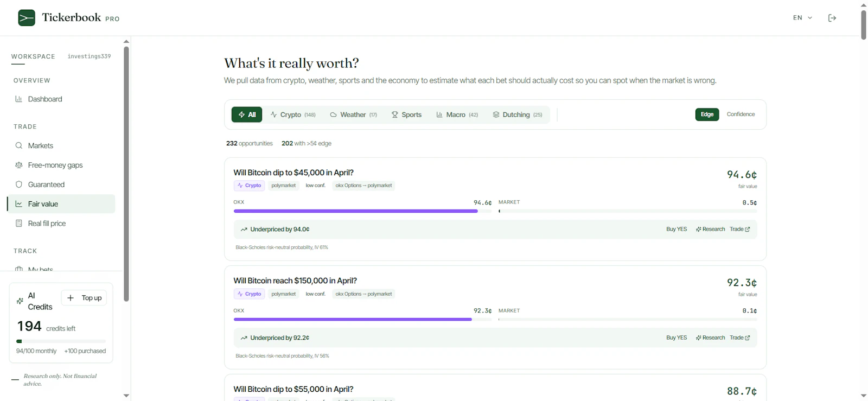
Task: Click the trend icon beside Underpriced by 94.0¢
Action: 244,230
